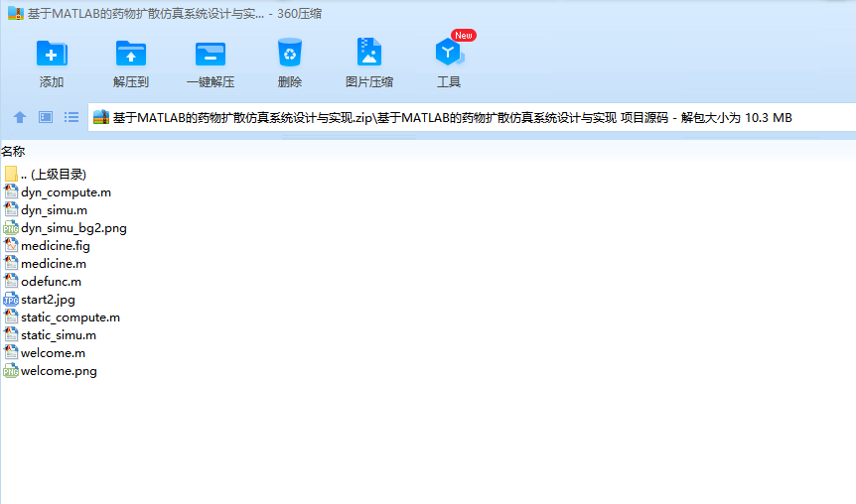Click the file icon of dyn_compute.m
This screenshot has height=504, width=856.
click(x=11, y=191)
